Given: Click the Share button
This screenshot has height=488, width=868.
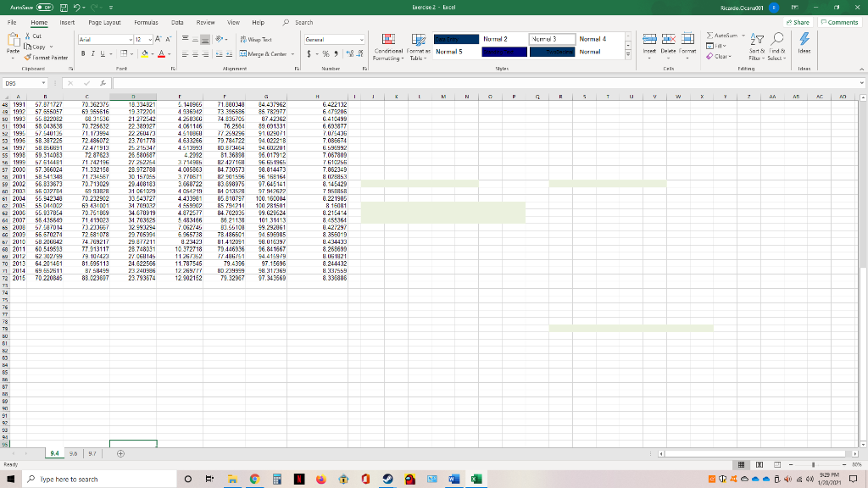Looking at the screenshot, I should coord(797,21).
